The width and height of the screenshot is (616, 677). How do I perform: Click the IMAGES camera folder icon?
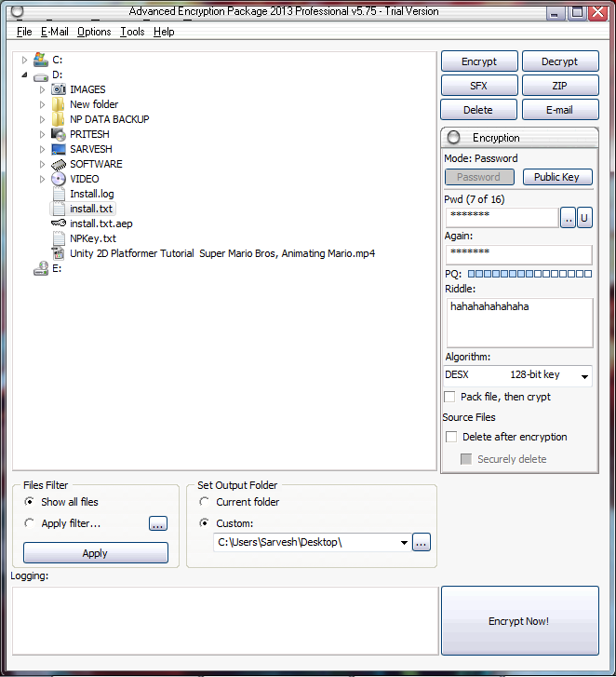59,89
